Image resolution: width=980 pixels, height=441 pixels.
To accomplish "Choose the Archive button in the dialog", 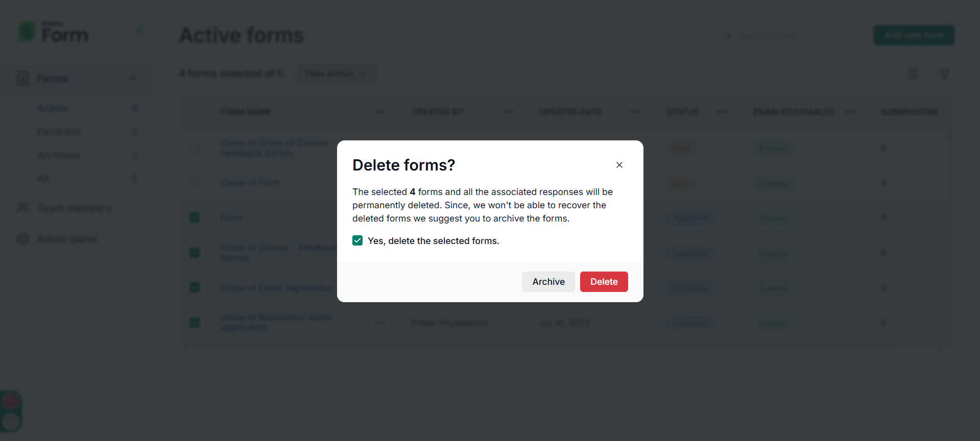I will [x=548, y=282].
